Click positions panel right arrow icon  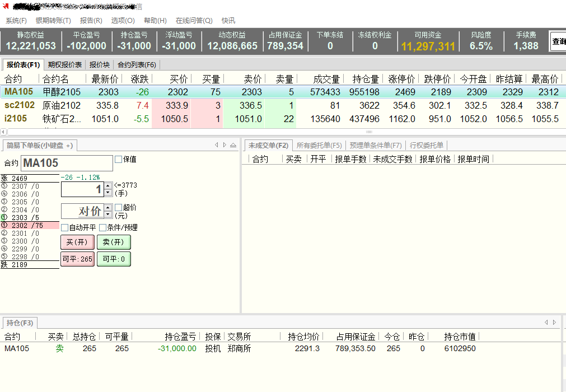point(554,323)
